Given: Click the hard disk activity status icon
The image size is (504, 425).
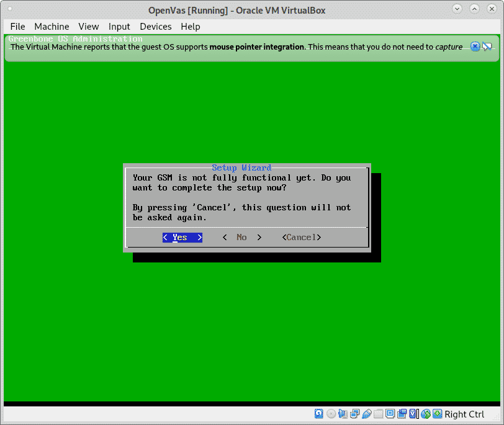Looking at the screenshot, I should [x=318, y=414].
